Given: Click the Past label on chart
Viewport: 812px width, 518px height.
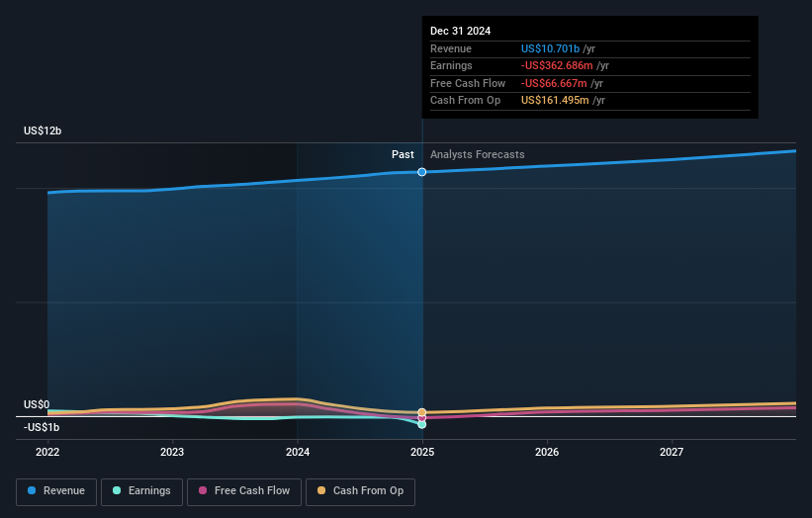Looking at the screenshot, I should coord(403,154).
